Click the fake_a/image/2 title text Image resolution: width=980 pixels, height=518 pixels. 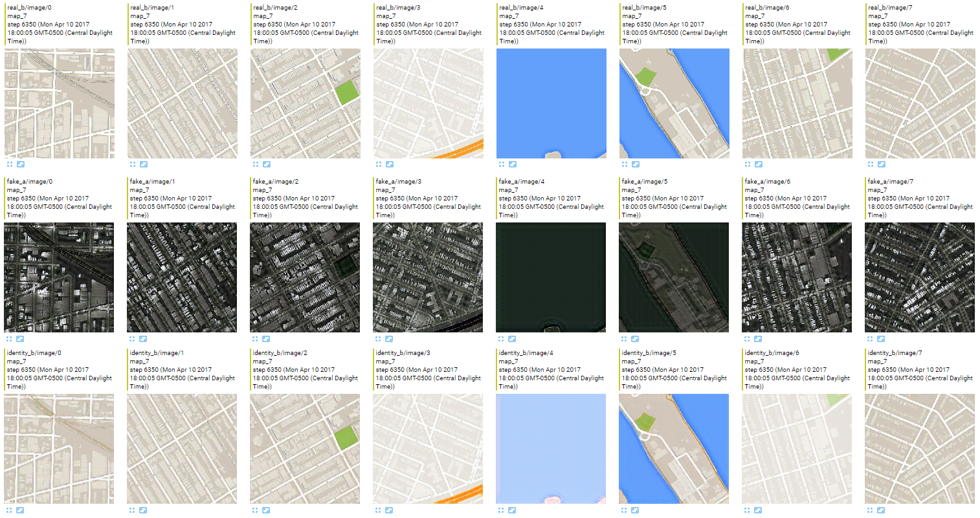[275, 182]
